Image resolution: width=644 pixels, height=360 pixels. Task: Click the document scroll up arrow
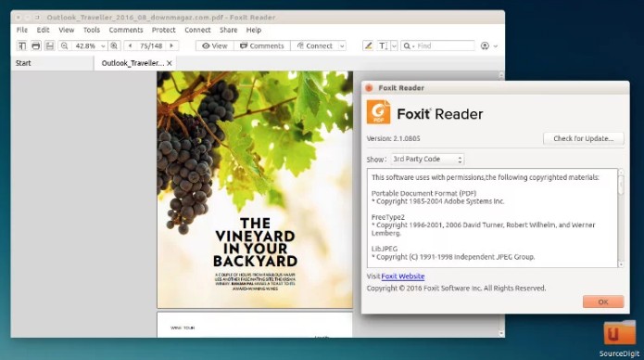[501, 75]
